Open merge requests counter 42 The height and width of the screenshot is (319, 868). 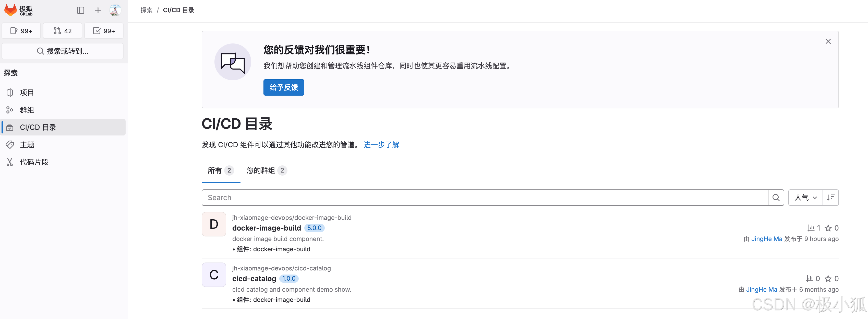point(63,31)
